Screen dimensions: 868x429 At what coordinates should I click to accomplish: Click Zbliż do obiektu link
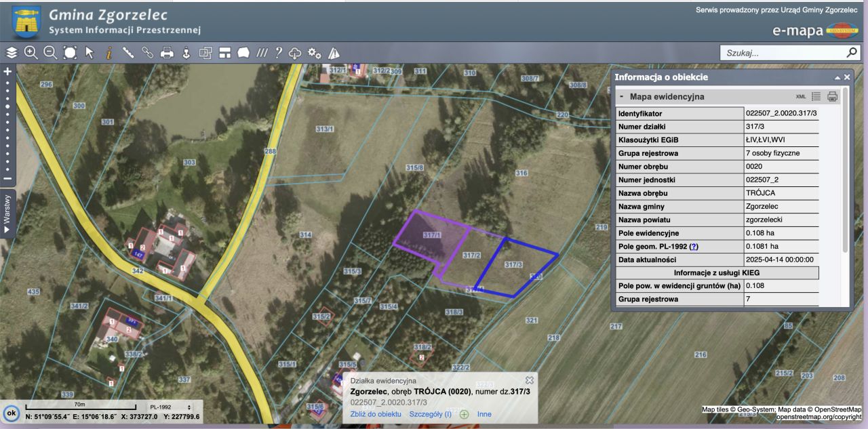(376, 414)
